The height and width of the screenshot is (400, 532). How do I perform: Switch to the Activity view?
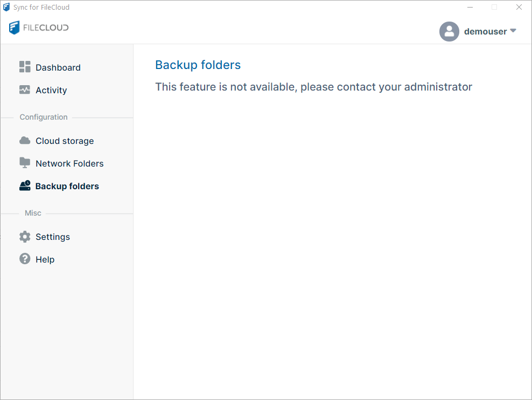pos(51,89)
